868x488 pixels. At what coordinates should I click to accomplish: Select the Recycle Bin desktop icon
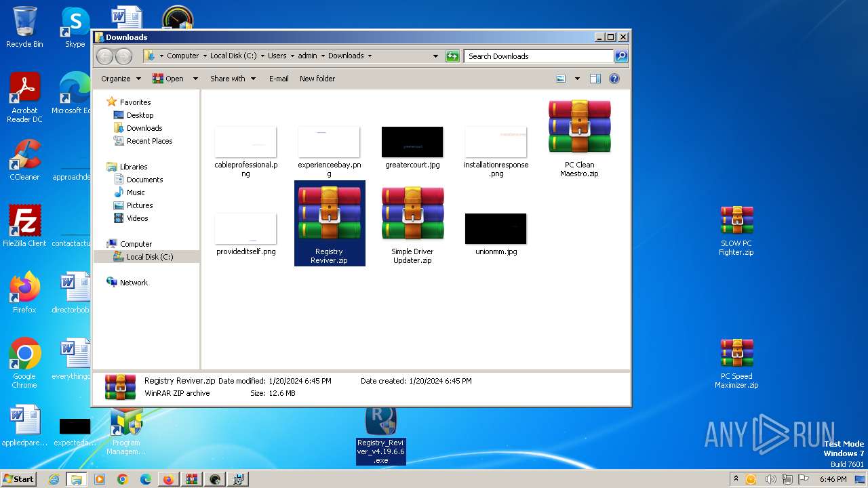click(24, 27)
